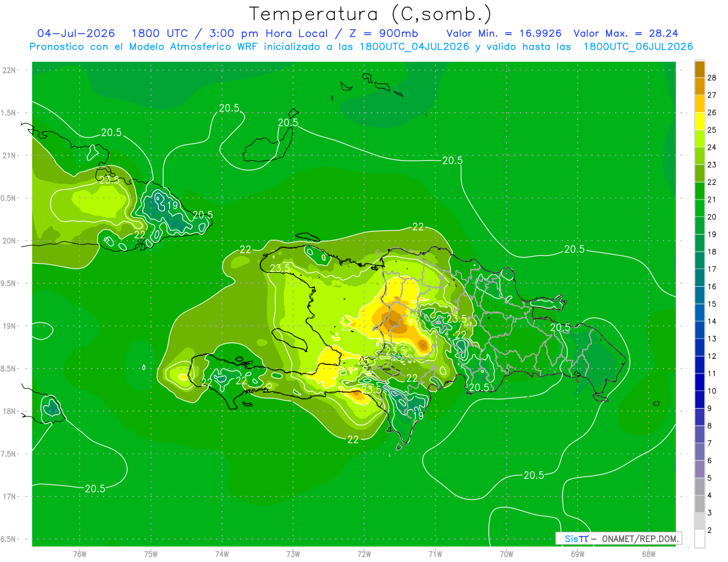The width and height of the screenshot is (728, 562).
Task: Click the "75W" longitude axis label
Action: 151,554
